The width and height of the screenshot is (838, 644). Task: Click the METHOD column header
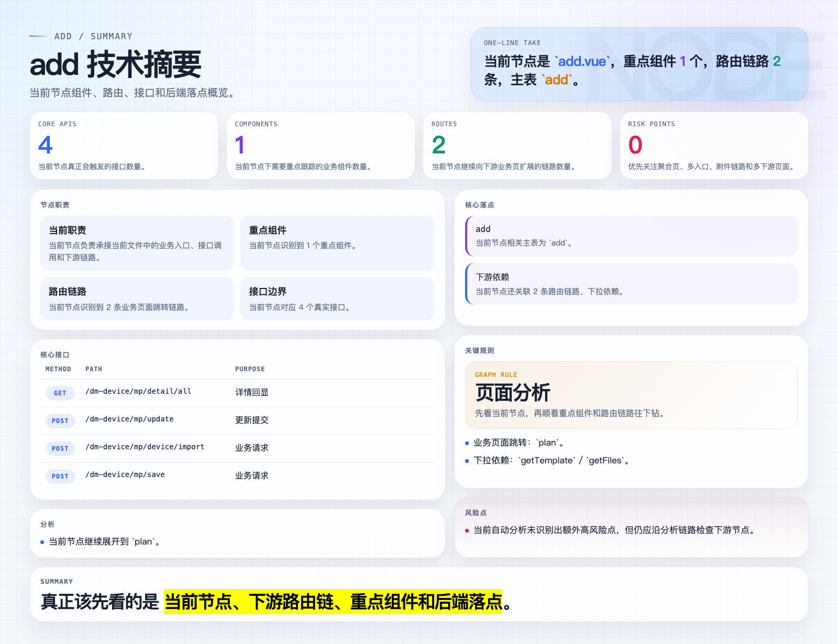click(x=58, y=369)
